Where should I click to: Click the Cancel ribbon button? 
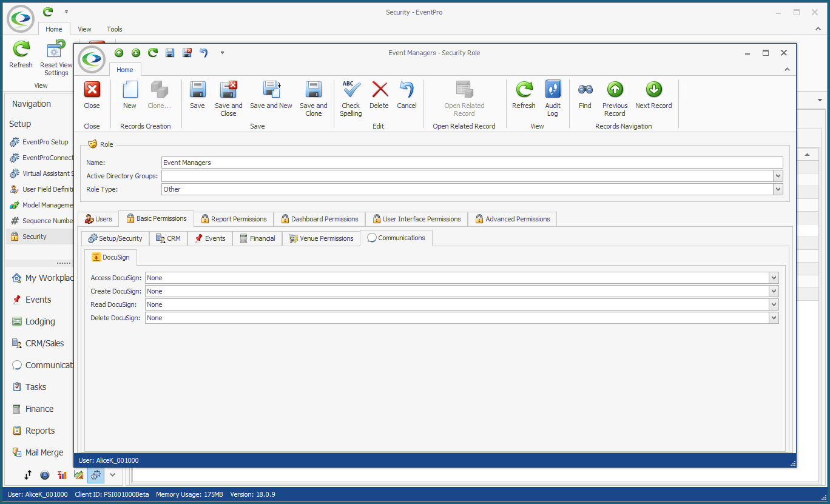tap(407, 96)
